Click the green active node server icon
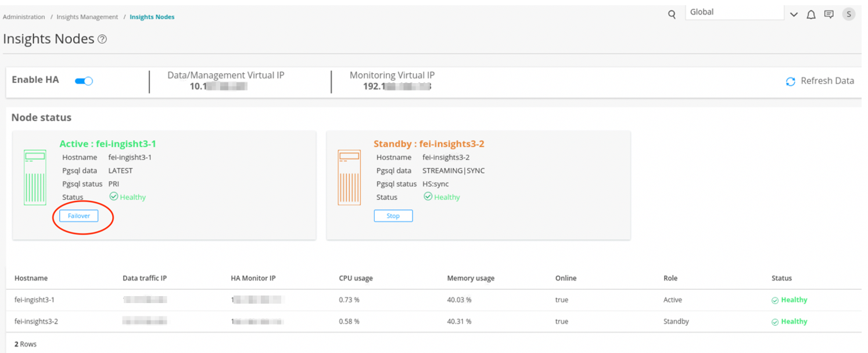This screenshot has height=353, width=868. tap(35, 177)
